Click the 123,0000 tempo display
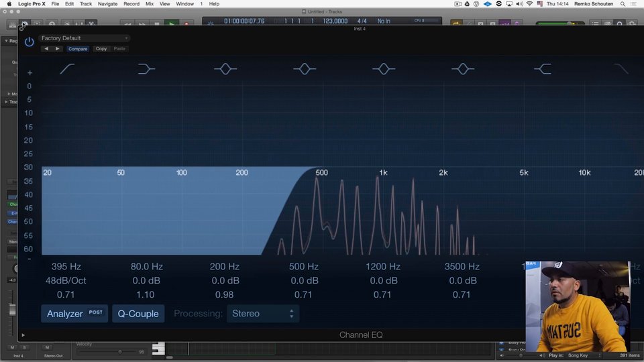 coord(335,21)
